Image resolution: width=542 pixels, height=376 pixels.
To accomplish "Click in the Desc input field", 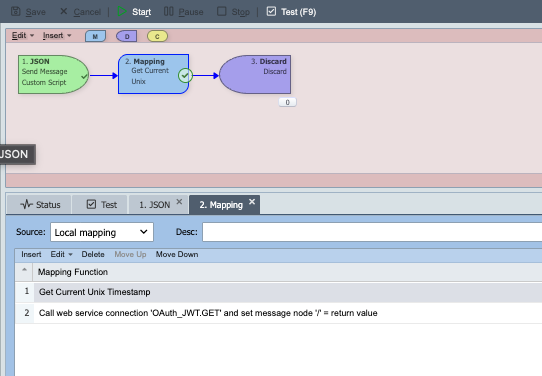I will click(372, 232).
